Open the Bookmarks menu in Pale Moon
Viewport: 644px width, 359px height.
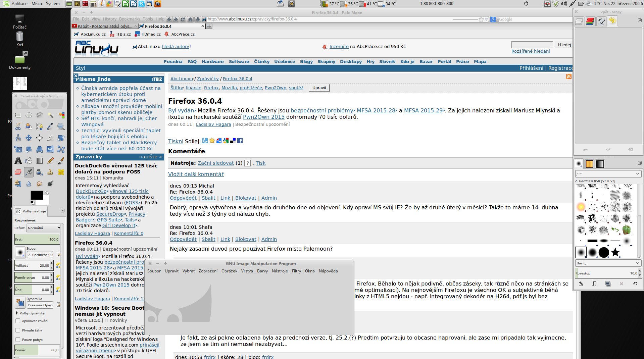[130, 19]
